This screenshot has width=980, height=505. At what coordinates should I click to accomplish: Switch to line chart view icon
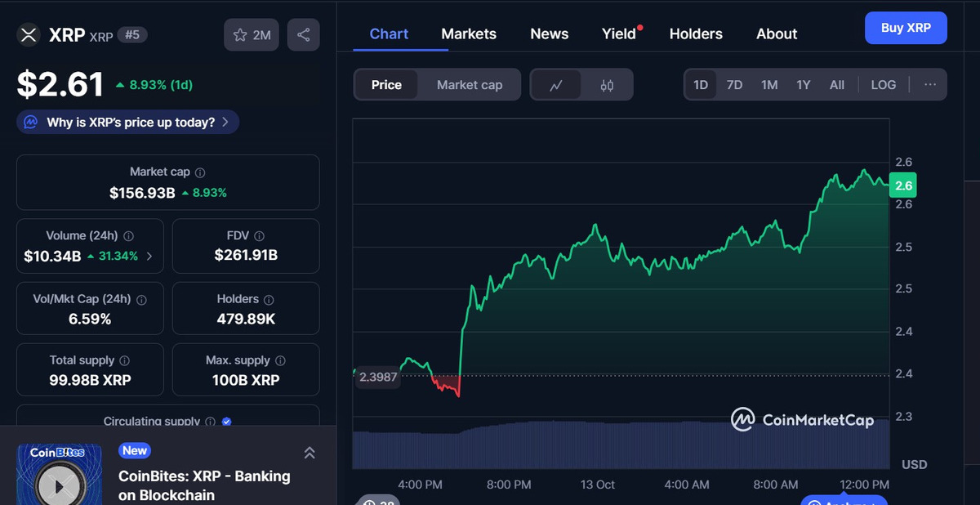(556, 85)
